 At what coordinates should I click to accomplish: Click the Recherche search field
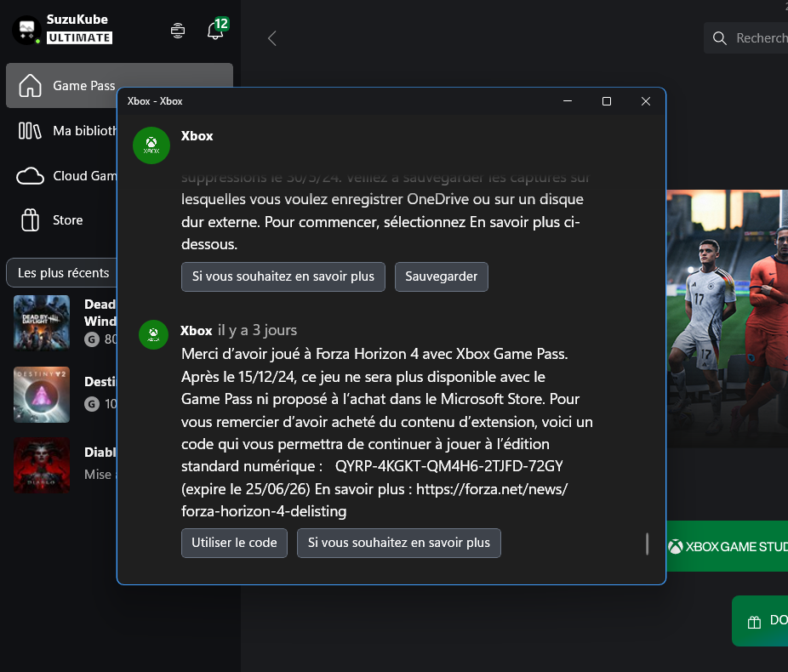pyautogui.click(x=746, y=38)
